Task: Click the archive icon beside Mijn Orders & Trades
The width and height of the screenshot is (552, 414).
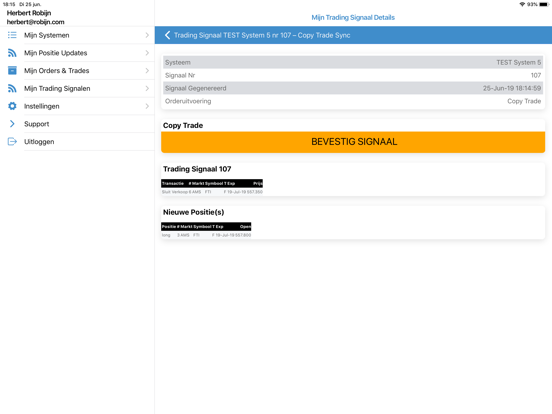Action: 12,70
